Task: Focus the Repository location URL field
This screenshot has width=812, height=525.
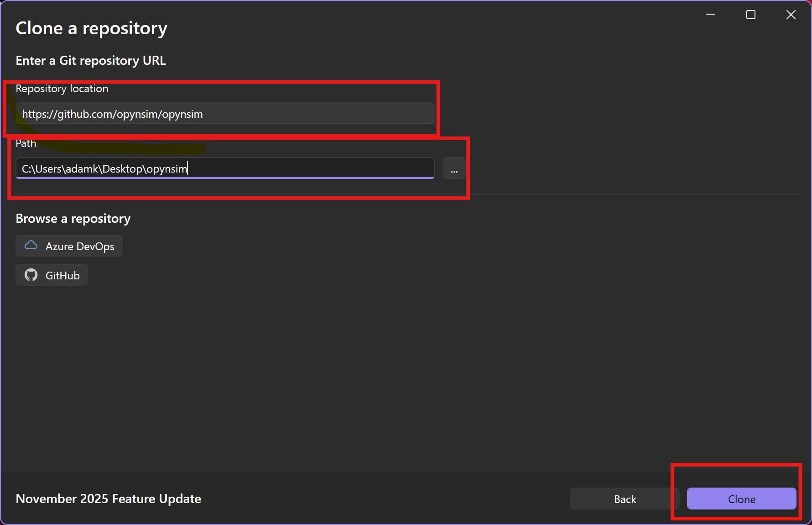Action: 319,114
